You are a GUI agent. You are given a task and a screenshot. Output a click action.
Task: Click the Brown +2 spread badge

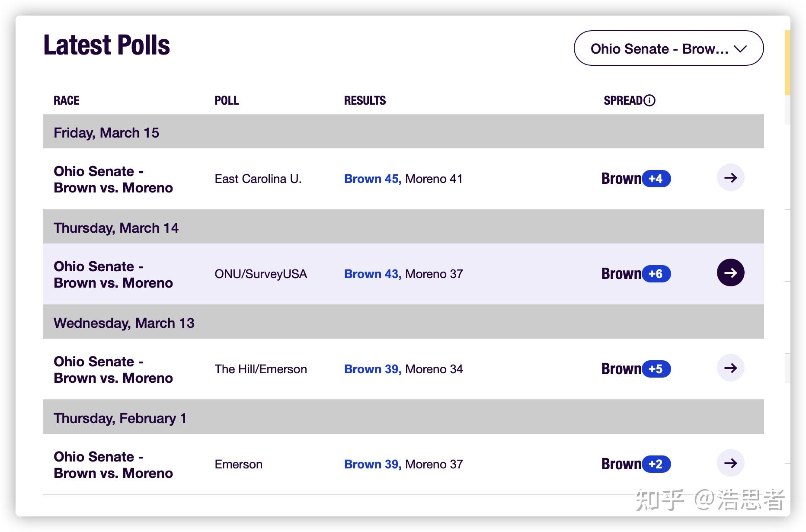(x=656, y=464)
